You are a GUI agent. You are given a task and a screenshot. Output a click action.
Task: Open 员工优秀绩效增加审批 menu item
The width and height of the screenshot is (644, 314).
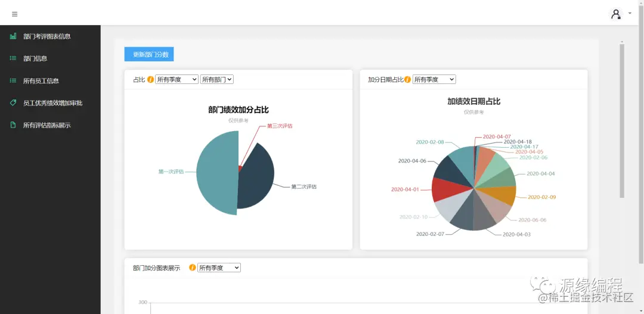pos(50,102)
